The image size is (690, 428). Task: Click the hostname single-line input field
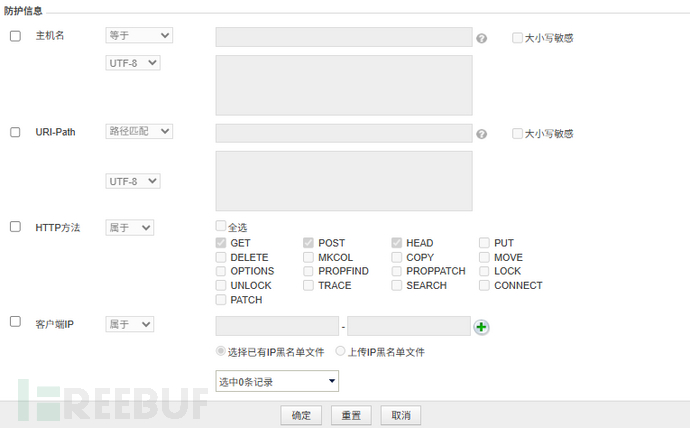pyautogui.click(x=344, y=37)
